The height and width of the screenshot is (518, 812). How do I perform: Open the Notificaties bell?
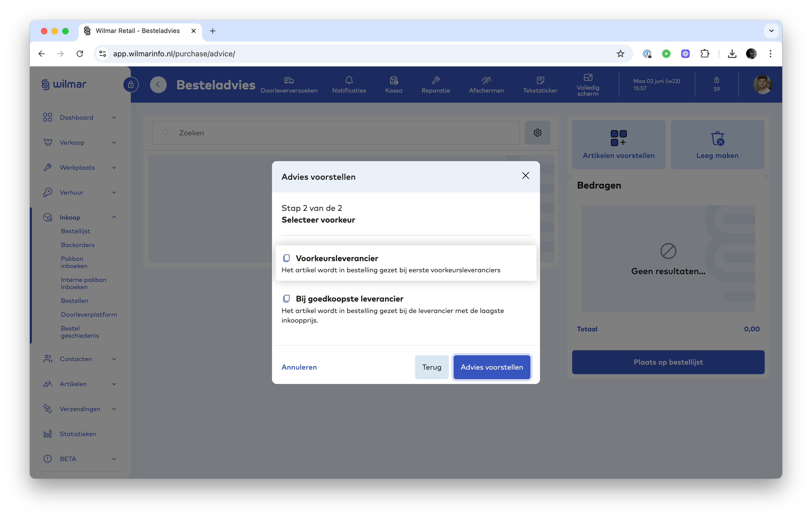pos(349,85)
